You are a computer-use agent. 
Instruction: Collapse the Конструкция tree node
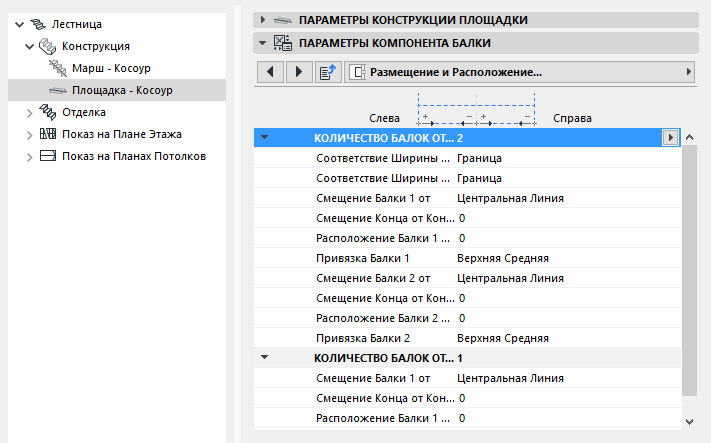point(29,46)
